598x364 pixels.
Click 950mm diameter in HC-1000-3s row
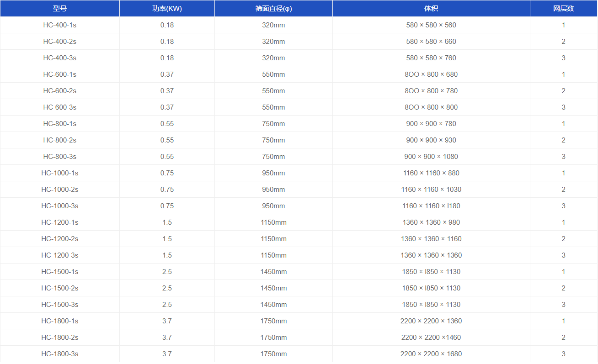point(274,206)
